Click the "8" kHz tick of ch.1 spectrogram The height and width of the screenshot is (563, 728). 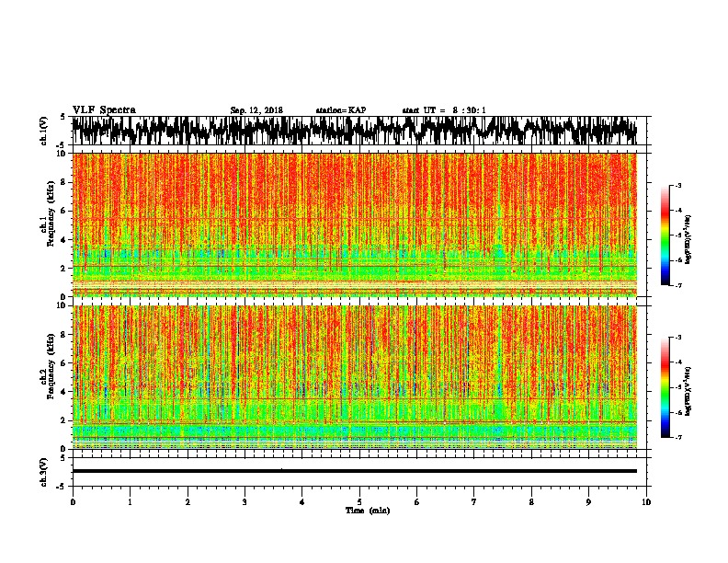64,182
